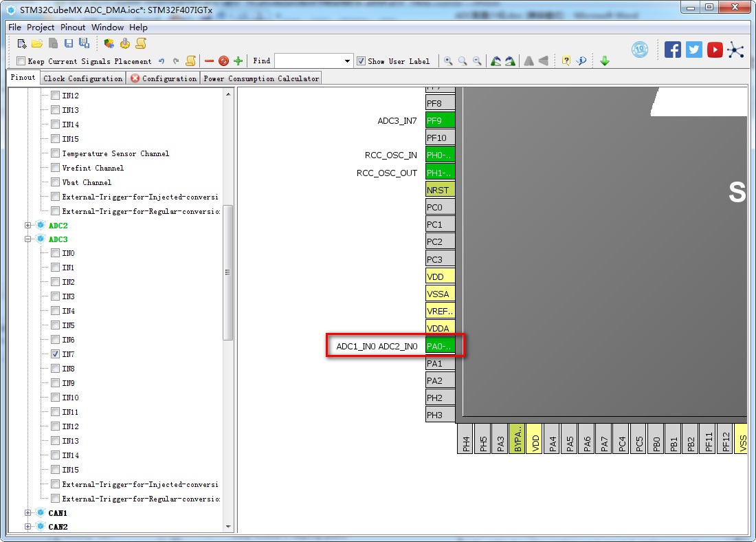Open the YouTube link icon
756x542 pixels.
[x=715, y=50]
